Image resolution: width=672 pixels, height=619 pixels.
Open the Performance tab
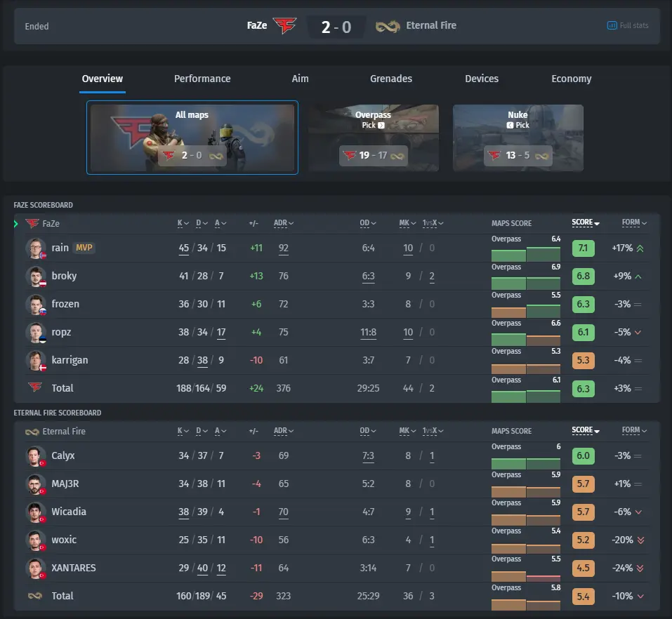click(202, 79)
